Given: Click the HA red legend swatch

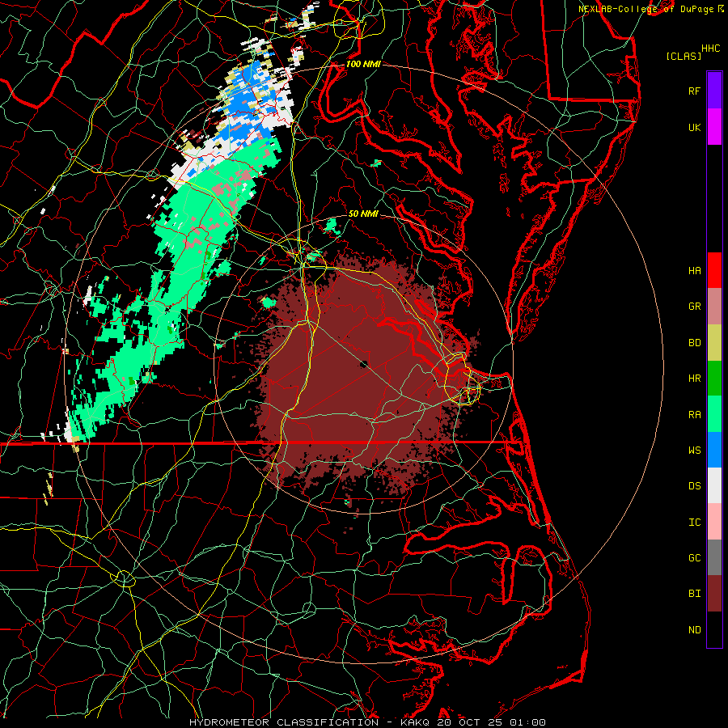Looking at the screenshot, I should tap(714, 270).
